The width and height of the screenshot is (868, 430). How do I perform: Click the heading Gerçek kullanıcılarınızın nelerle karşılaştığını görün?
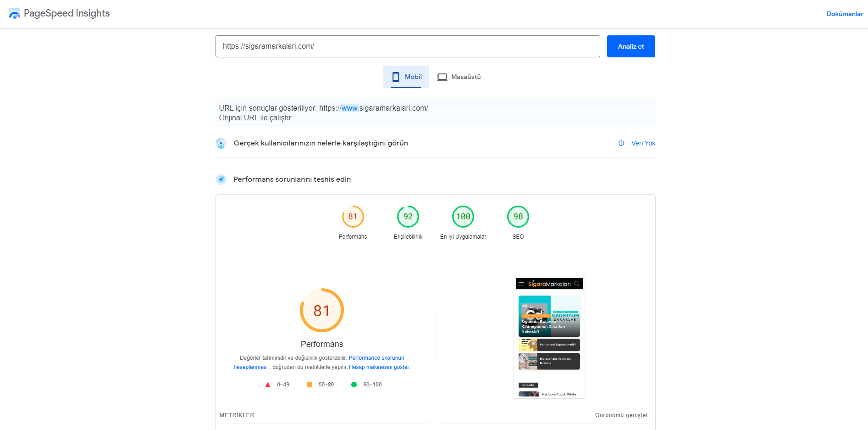tap(321, 143)
